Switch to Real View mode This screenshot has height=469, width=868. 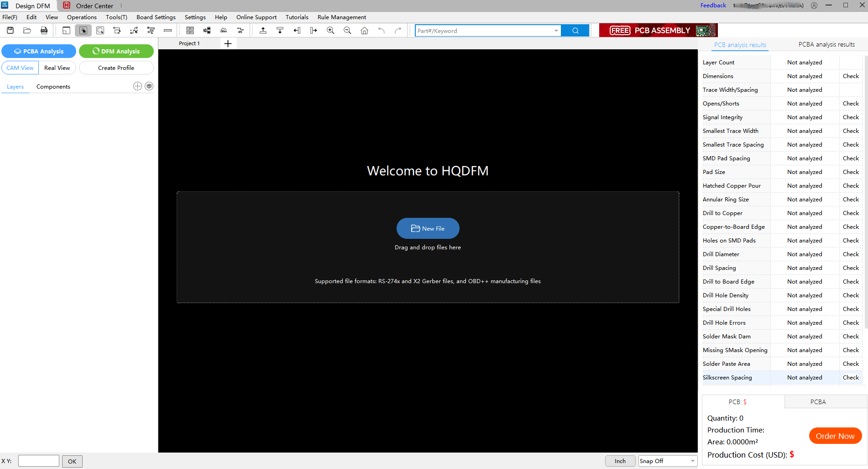57,68
